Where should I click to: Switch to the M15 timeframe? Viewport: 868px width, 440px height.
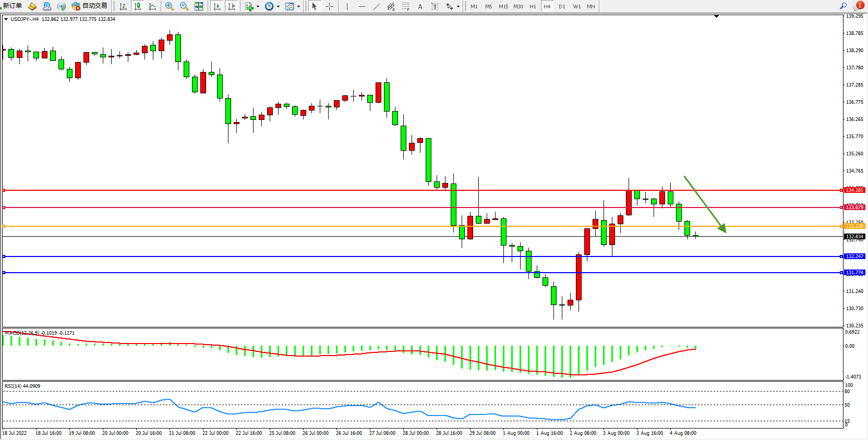tap(503, 6)
